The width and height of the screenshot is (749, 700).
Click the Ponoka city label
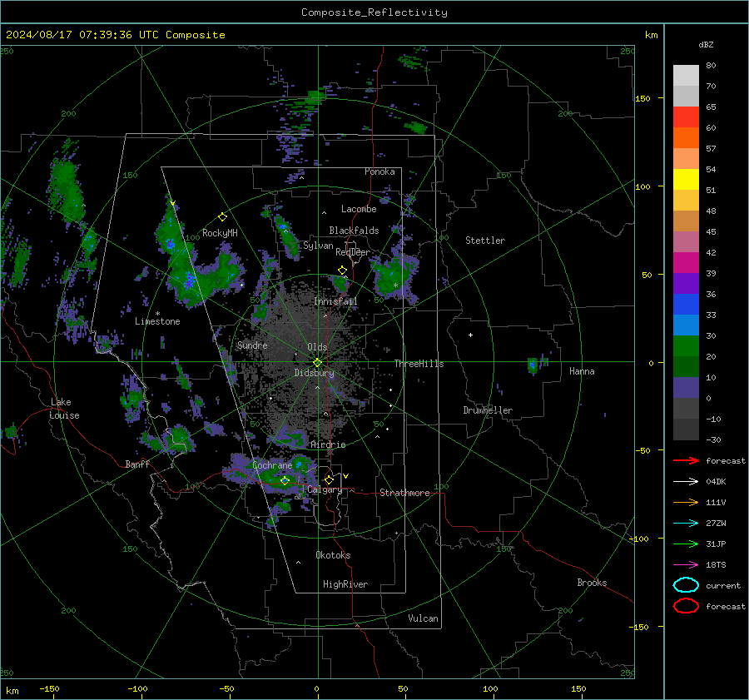[x=379, y=171]
